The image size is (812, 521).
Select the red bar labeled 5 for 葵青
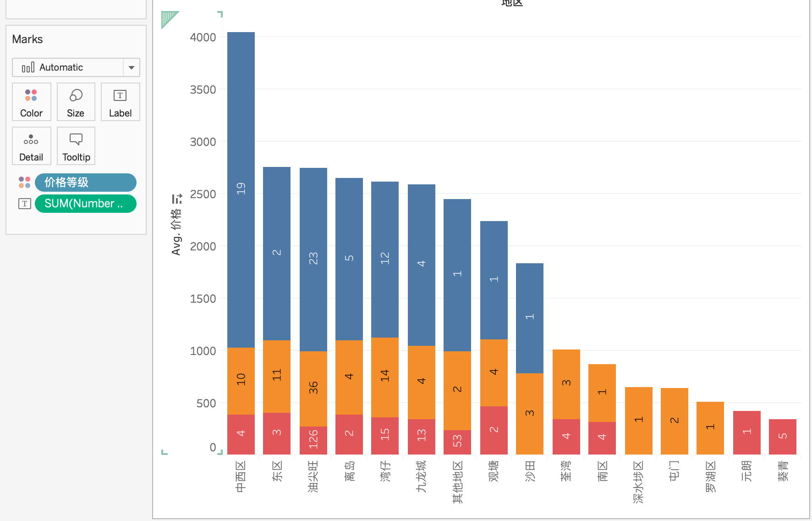(x=783, y=437)
